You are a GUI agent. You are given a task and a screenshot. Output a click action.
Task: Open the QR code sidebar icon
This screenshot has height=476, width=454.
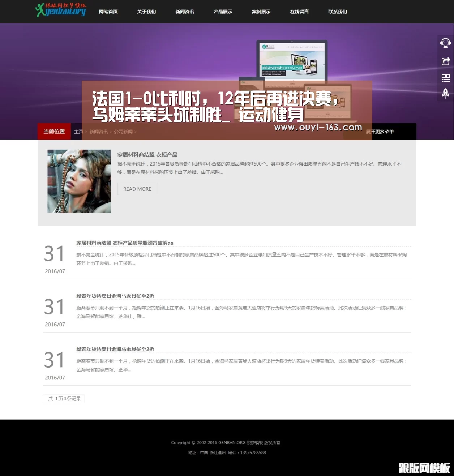[445, 78]
